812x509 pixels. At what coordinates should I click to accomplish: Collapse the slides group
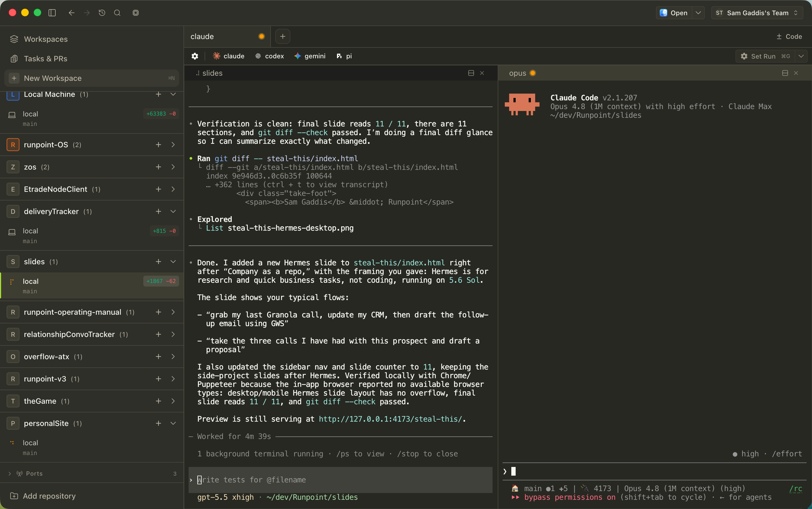click(173, 262)
